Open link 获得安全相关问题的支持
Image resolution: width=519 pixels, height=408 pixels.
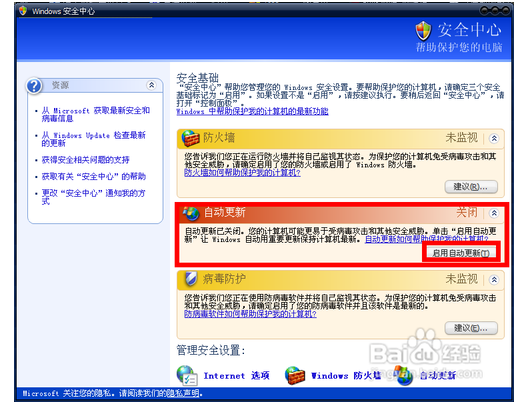(x=85, y=160)
